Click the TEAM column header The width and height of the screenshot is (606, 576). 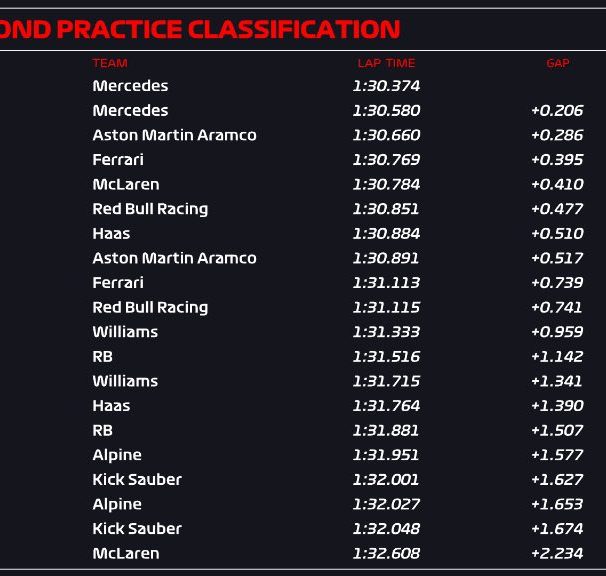click(110, 63)
